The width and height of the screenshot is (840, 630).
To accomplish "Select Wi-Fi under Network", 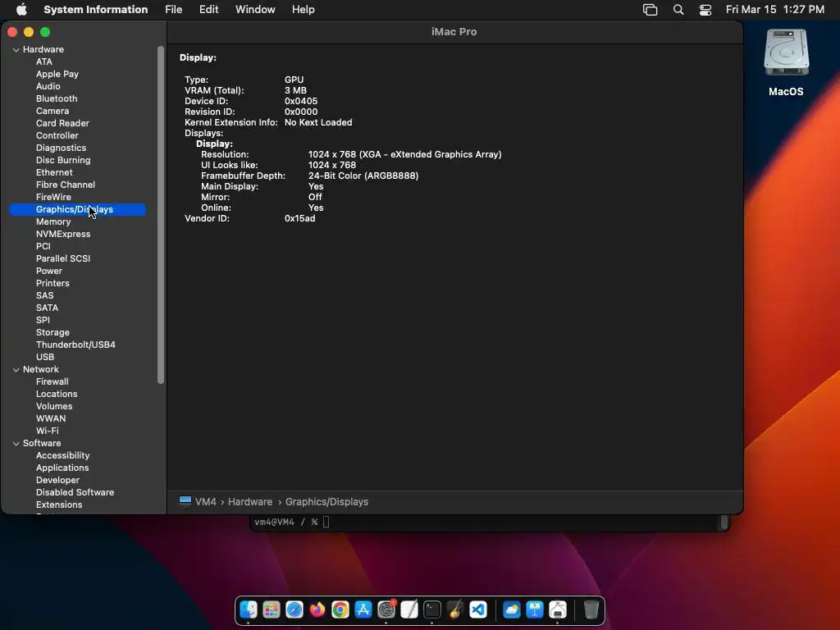I will click(x=47, y=431).
